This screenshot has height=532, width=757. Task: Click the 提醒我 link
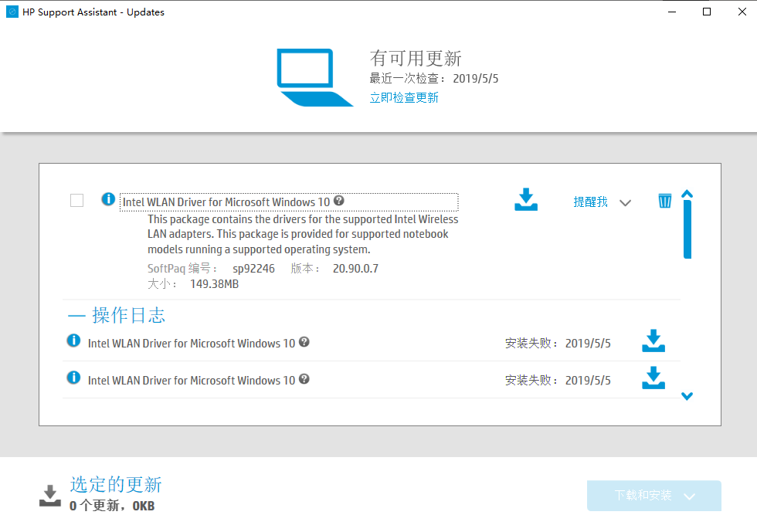tap(590, 202)
